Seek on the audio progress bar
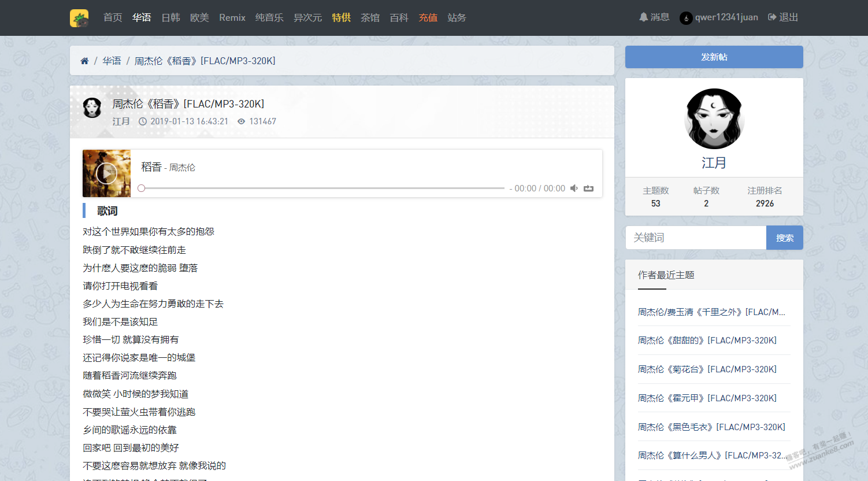 click(321, 188)
